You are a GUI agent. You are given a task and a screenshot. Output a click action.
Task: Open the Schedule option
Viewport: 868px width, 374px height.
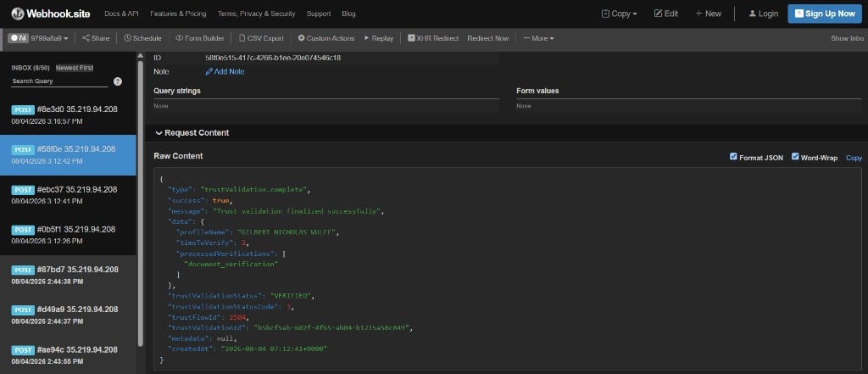coord(142,38)
